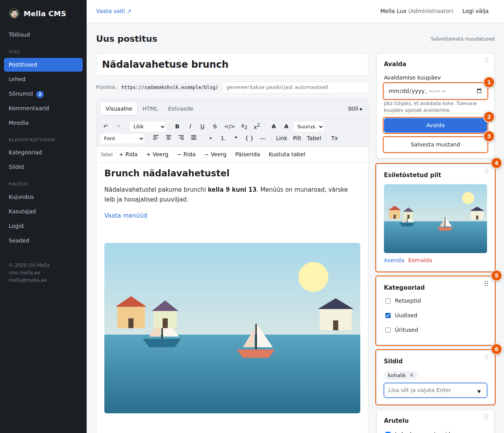504x433 pixels.
Task: Insert a numbered list
Action: click(x=223, y=138)
